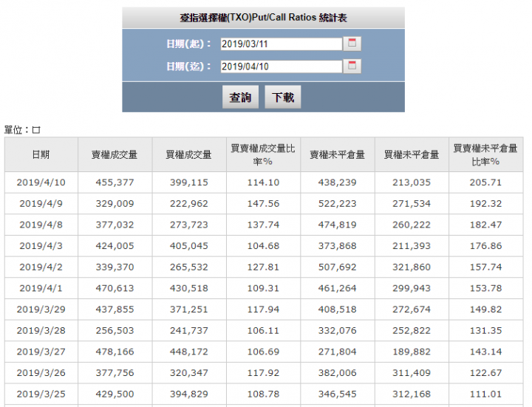Image resolution: width=532 pixels, height=407 pixels.
Task: Click call open interest 260,222
Action: [x=412, y=225]
